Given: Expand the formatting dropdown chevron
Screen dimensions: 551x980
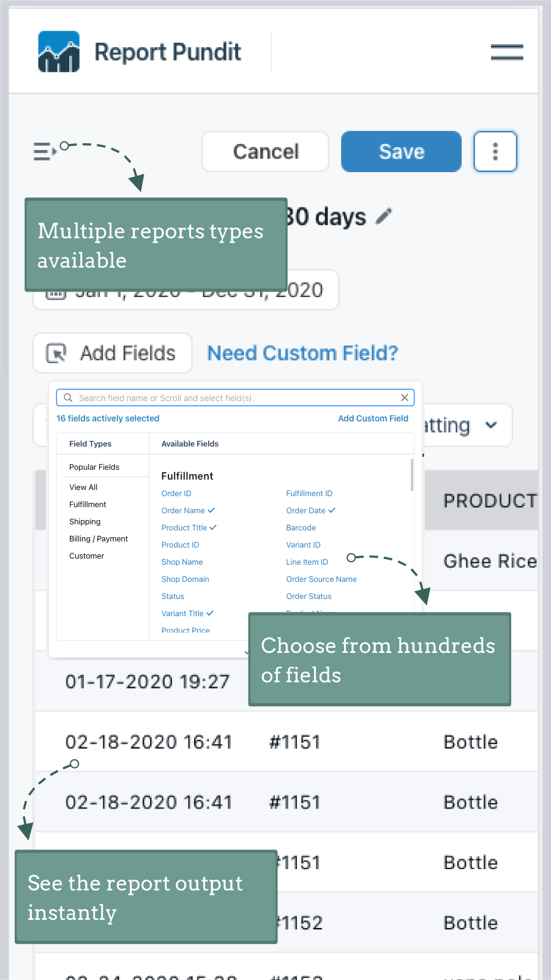Looking at the screenshot, I should 490,425.
